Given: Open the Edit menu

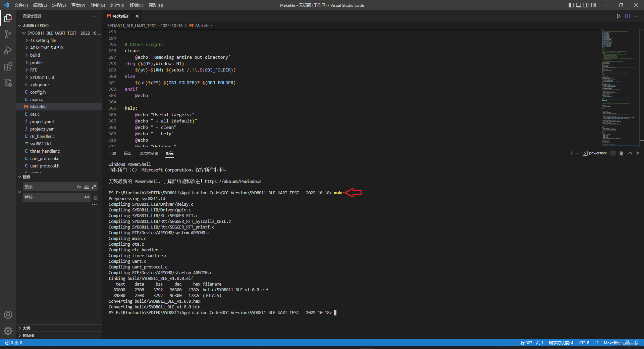Looking at the screenshot, I should point(40,5).
